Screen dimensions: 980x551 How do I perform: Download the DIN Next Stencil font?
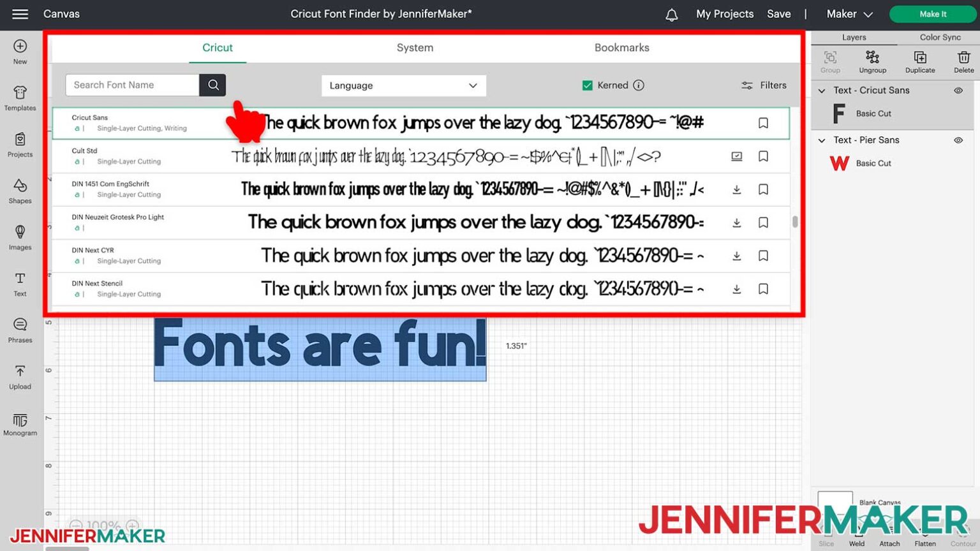[736, 289]
